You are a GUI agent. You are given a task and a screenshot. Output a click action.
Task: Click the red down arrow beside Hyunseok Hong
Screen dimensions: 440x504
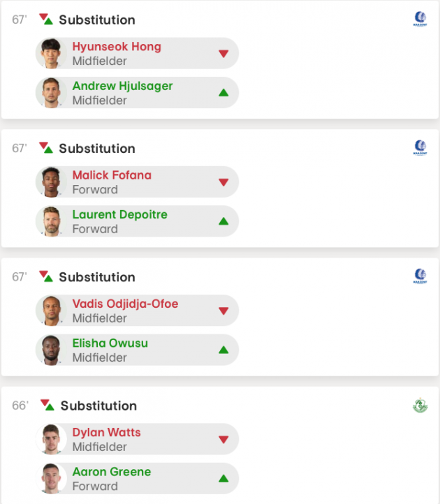(x=223, y=53)
